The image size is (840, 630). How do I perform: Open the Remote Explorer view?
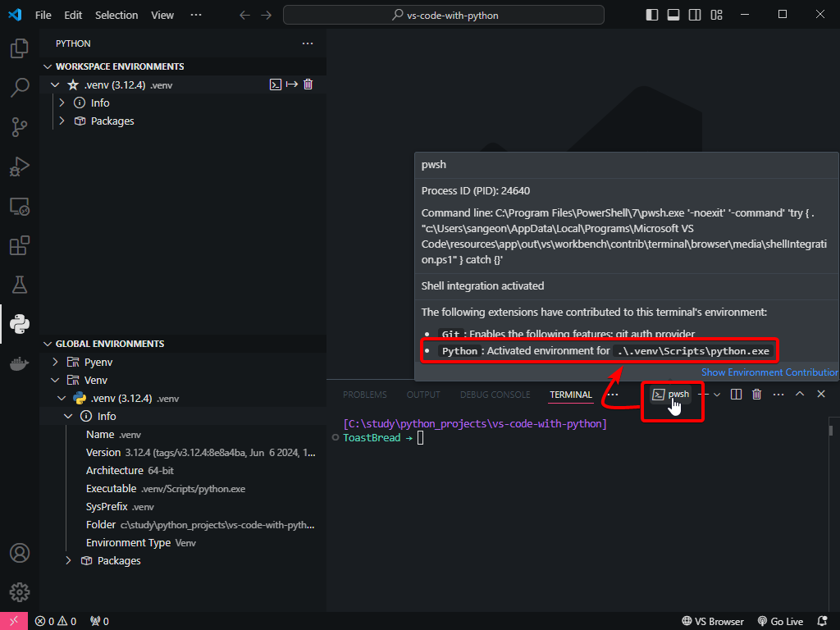20,206
